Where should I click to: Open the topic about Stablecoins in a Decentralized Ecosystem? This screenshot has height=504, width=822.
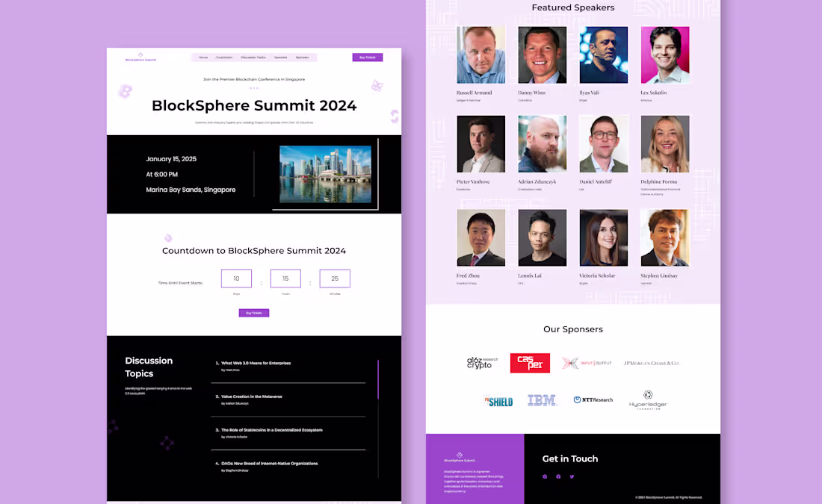[x=272, y=429]
